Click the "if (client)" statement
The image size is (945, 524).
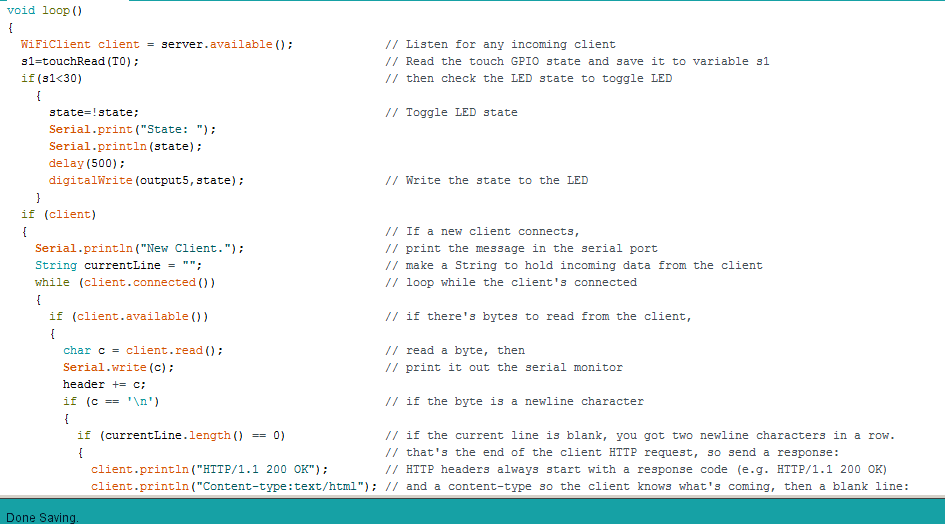59,214
